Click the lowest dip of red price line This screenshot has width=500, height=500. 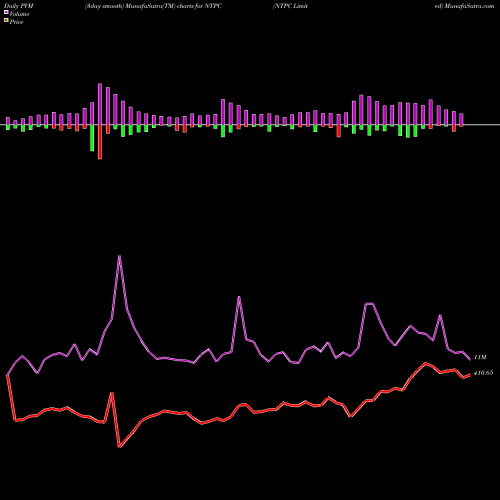[119, 447]
